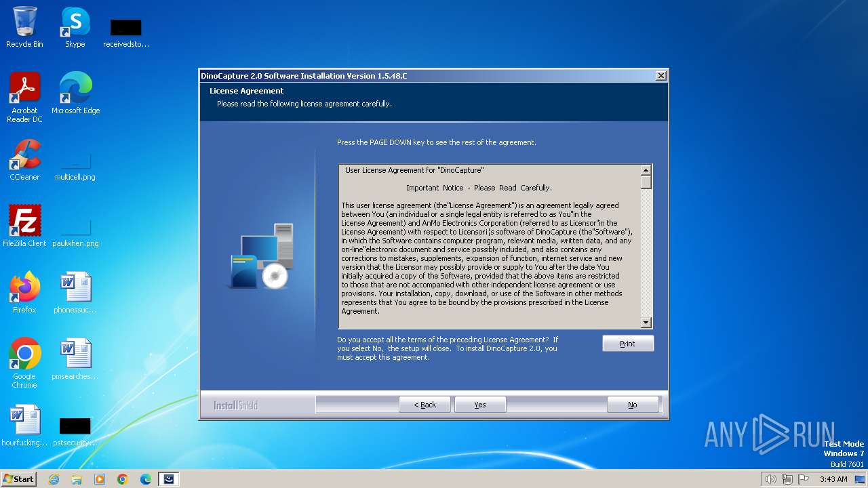The width and height of the screenshot is (868, 488).
Task: Click the license scrollbar down arrow
Action: pyautogui.click(x=646, y=323)
